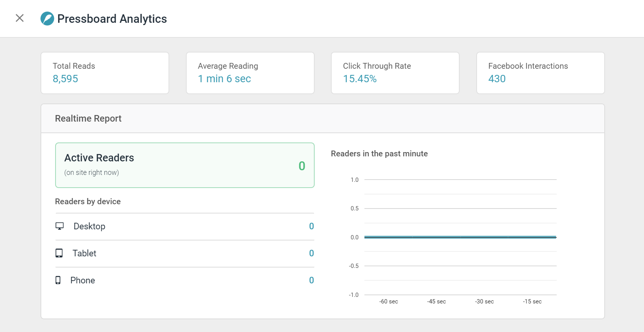The height and width of the screenshot is (332, 644).
Task: Click the 8,595 total reads value
Action: click(66, 79)
